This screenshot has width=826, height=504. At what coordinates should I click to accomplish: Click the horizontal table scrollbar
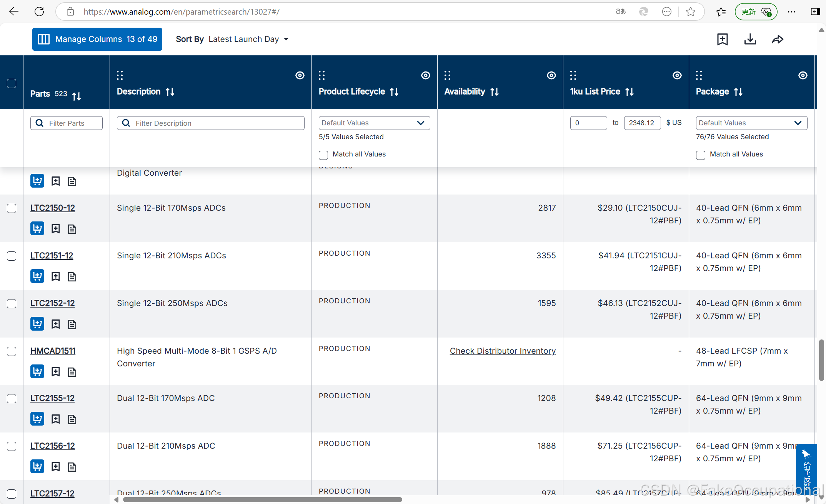(x=262, y=499)
